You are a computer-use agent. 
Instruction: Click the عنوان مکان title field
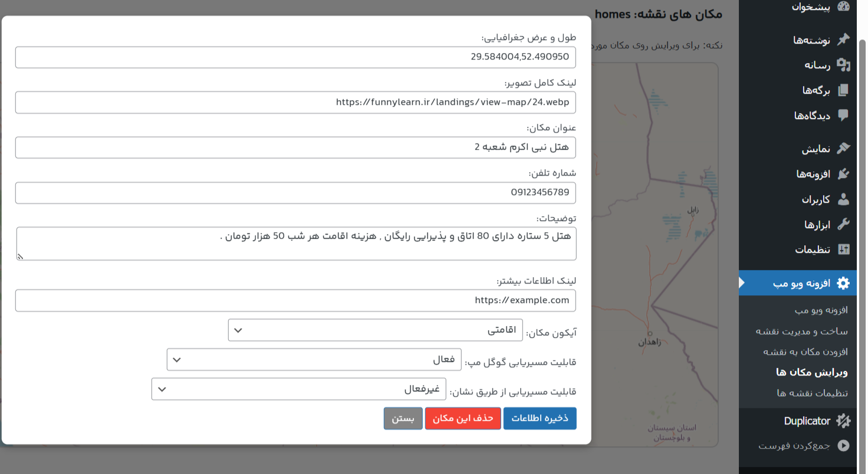[x=295, y=147]
